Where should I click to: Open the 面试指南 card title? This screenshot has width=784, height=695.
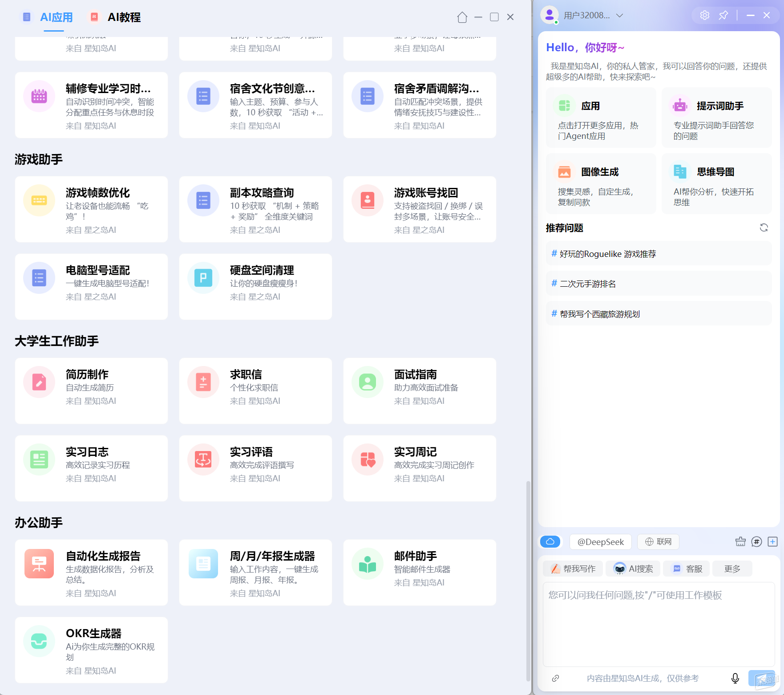(x=416, y=374)
